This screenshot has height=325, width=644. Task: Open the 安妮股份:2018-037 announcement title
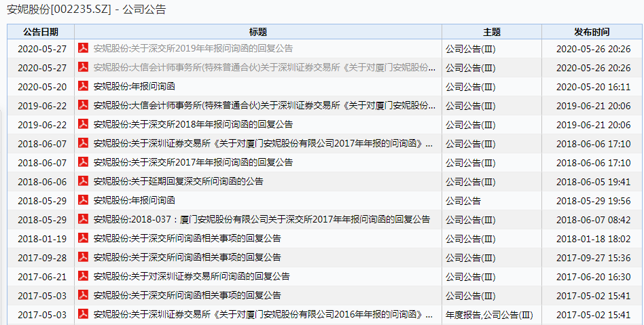(x=262, y=220)
